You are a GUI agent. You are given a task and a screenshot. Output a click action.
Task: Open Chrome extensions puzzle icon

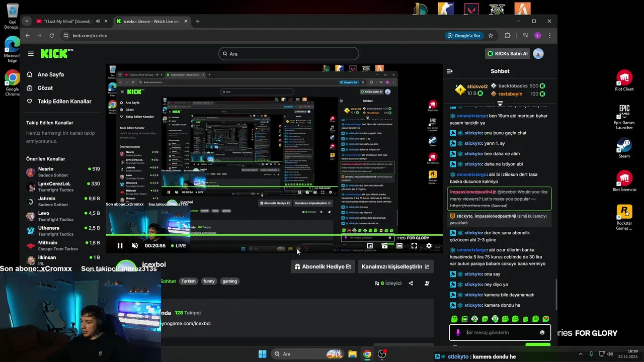(508, 36)
